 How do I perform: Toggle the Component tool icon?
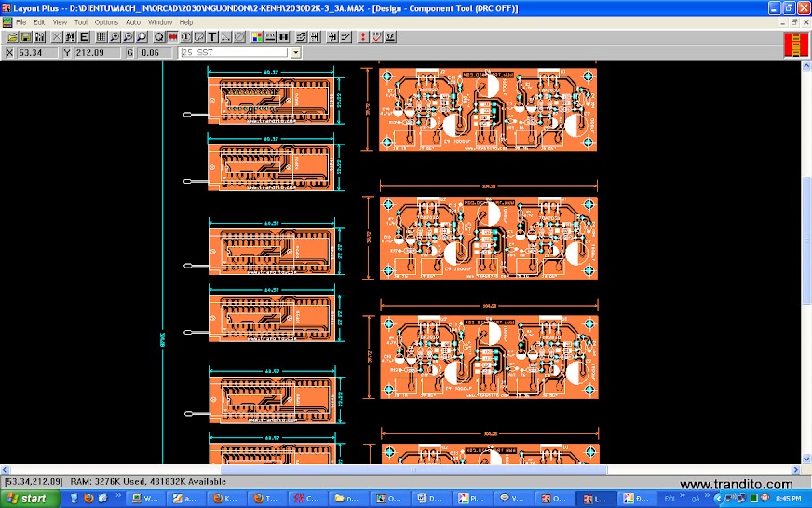[172, 36]
